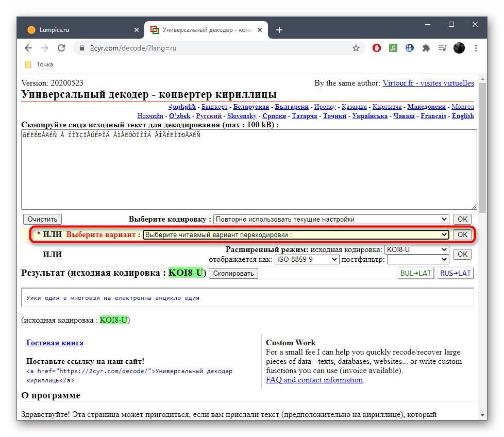This screenshot has width=504, height=437.
Task: Open 'Выберите читаемый вариант перекодировки' dropdown
Action: pyautogui.click(x=296, y=234)
